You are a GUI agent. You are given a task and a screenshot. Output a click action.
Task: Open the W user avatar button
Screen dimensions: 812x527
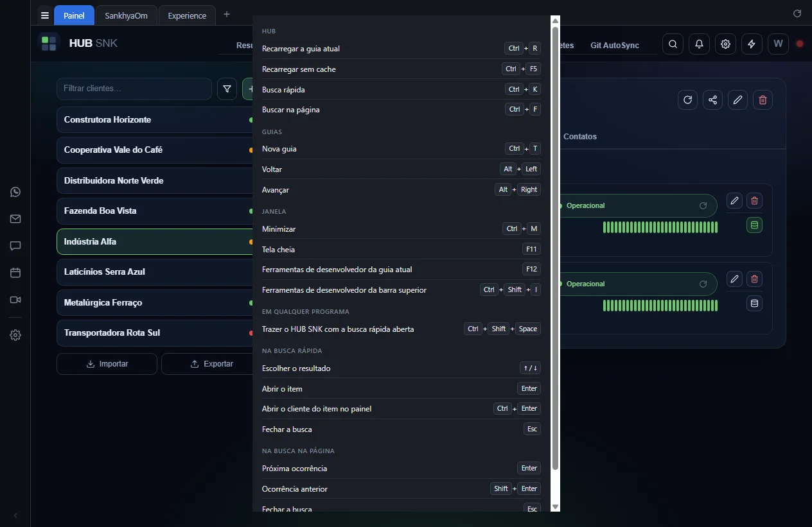778,44
